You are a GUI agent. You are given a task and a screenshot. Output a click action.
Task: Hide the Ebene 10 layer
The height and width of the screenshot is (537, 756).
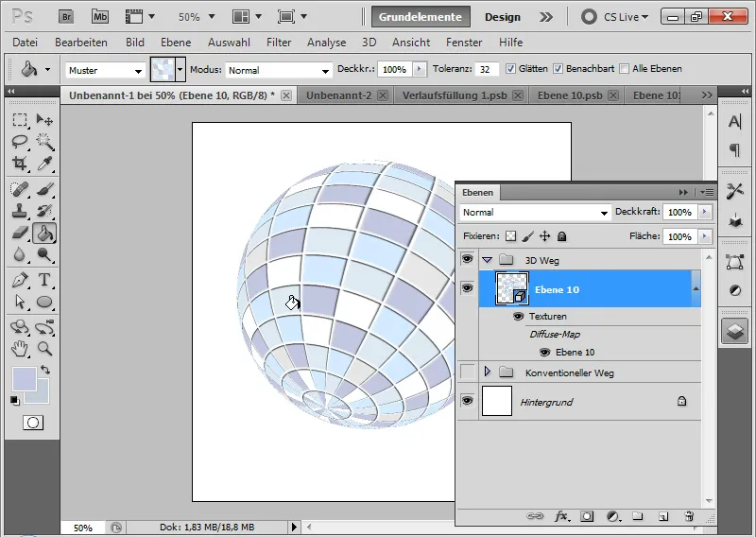point(467,288)
